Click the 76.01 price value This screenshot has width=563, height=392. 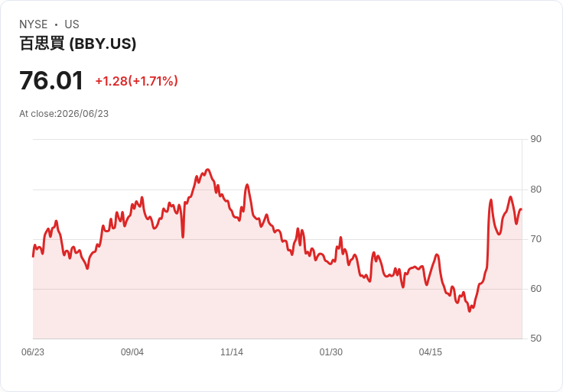51,80
